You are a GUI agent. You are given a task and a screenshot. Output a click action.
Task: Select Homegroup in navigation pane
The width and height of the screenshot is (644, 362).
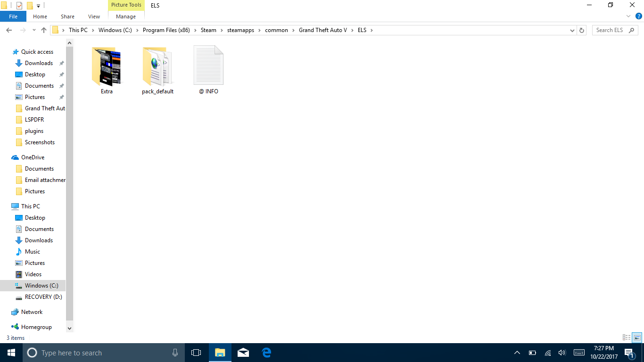pyautogui.click(x=36, y=327)
